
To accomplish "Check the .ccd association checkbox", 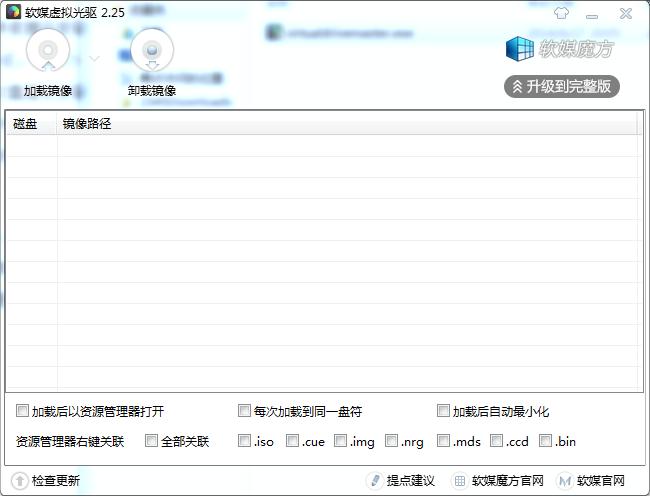I will [x=496, y=440].
